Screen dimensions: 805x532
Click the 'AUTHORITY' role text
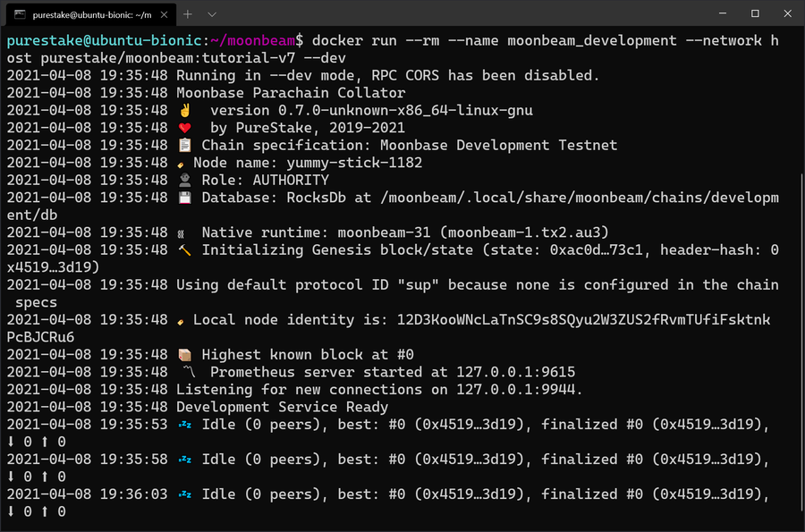click(x=291, y=180)
